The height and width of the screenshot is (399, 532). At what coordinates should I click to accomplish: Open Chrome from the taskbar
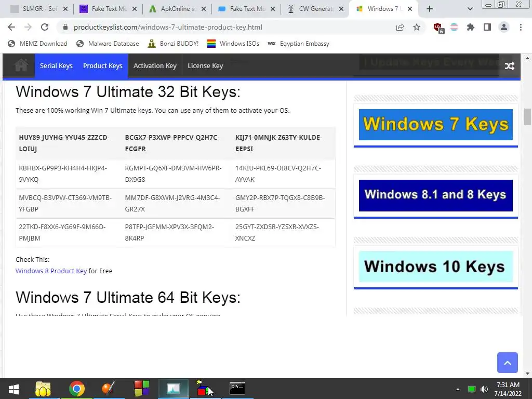77,389
